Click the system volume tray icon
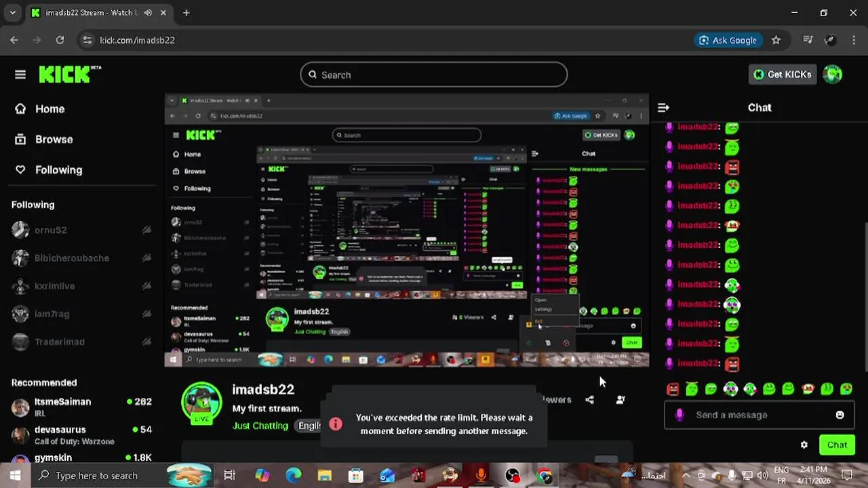The image size is (868, 488). point(762,476)
